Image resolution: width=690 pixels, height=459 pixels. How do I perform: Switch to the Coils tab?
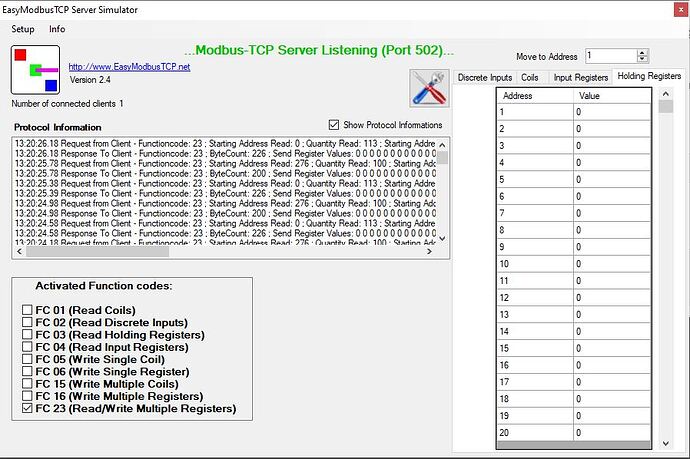[x=530, y=77]
